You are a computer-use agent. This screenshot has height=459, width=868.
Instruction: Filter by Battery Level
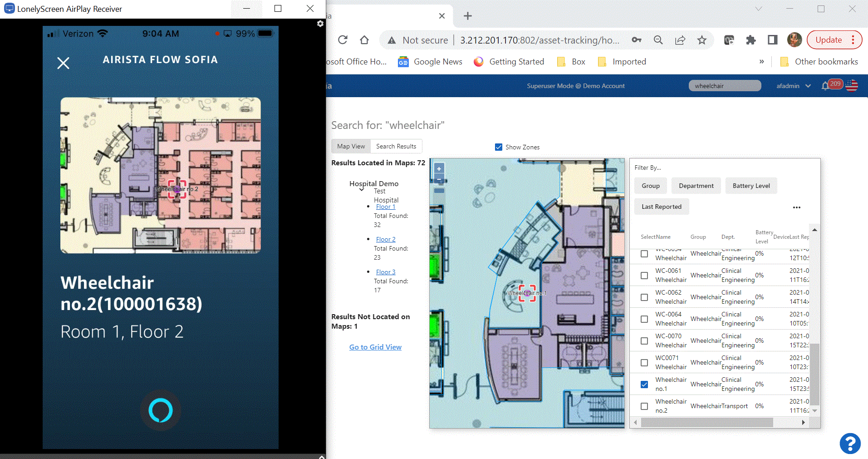click(751, 186)
